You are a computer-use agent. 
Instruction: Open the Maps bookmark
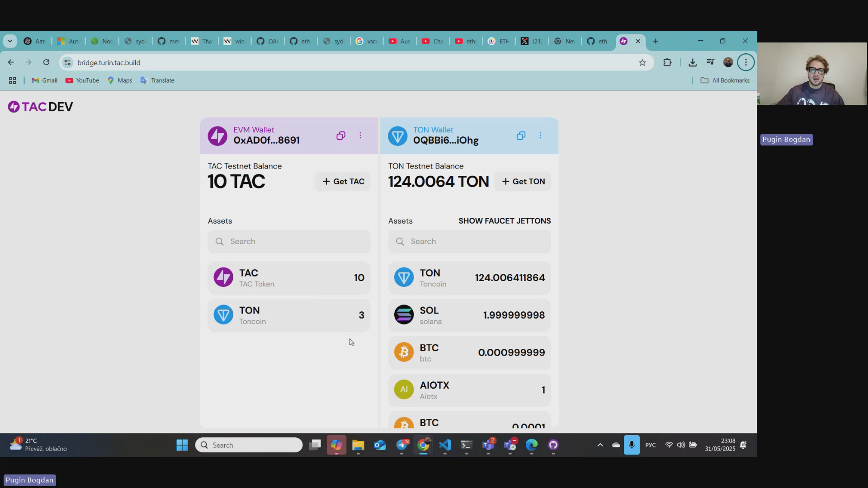(119, 80)
